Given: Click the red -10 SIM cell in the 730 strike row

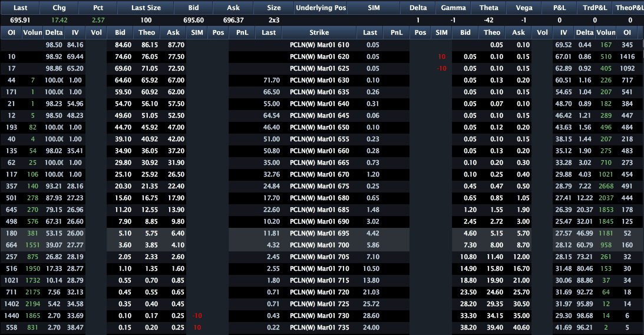Looking at the screenshot, I should [197, 316].
